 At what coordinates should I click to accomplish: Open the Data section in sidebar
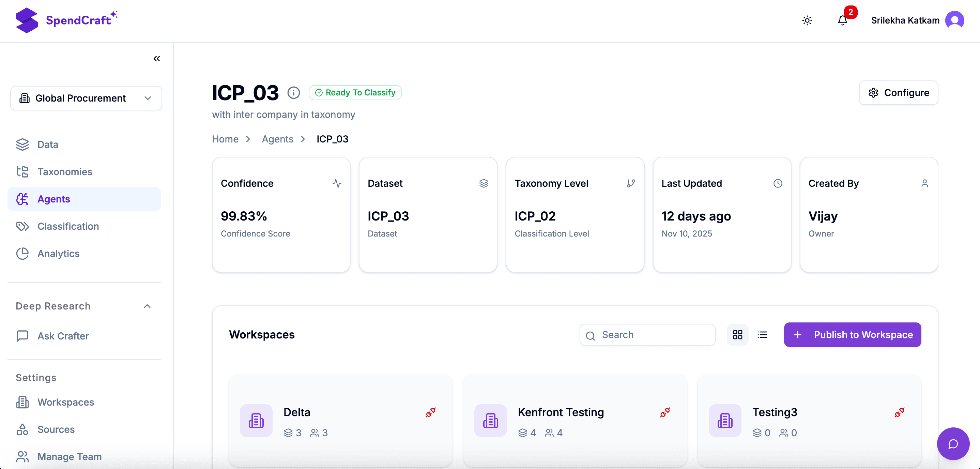48,144
